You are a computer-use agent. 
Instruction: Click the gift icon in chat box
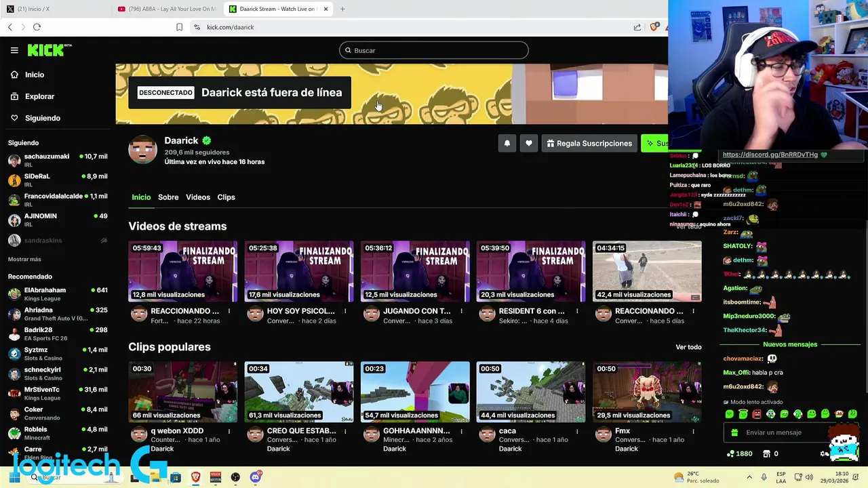(x=734, y=432)
